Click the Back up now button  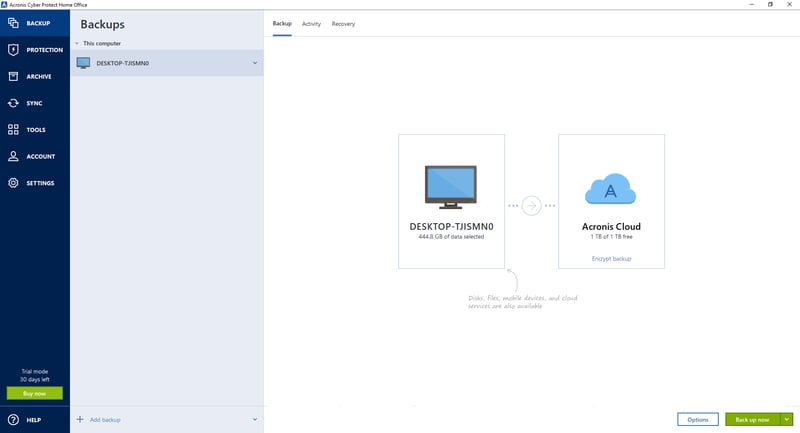(753, 419)
